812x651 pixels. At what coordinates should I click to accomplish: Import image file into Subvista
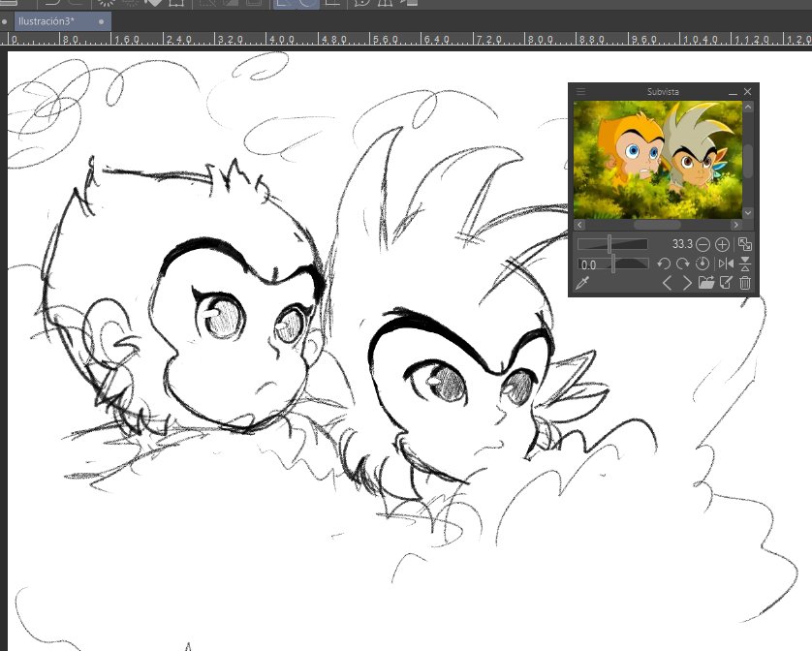[705, 283]
